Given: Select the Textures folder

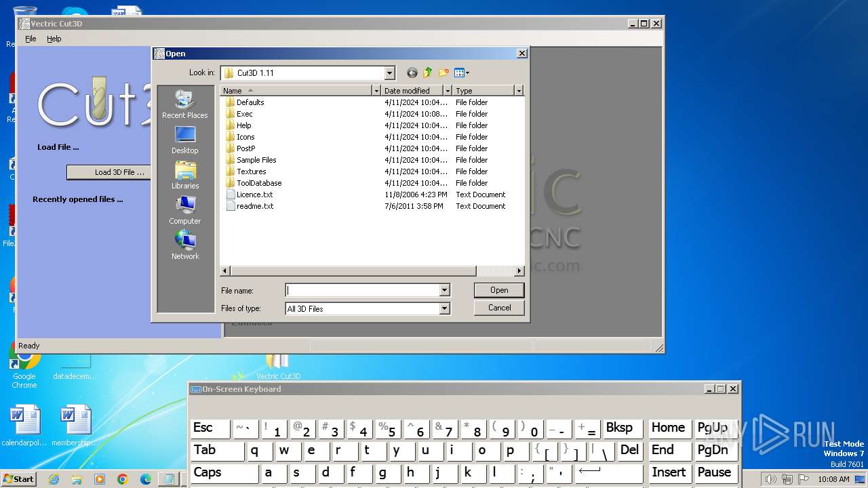Looking at the screenshot, I should [251, 171].
